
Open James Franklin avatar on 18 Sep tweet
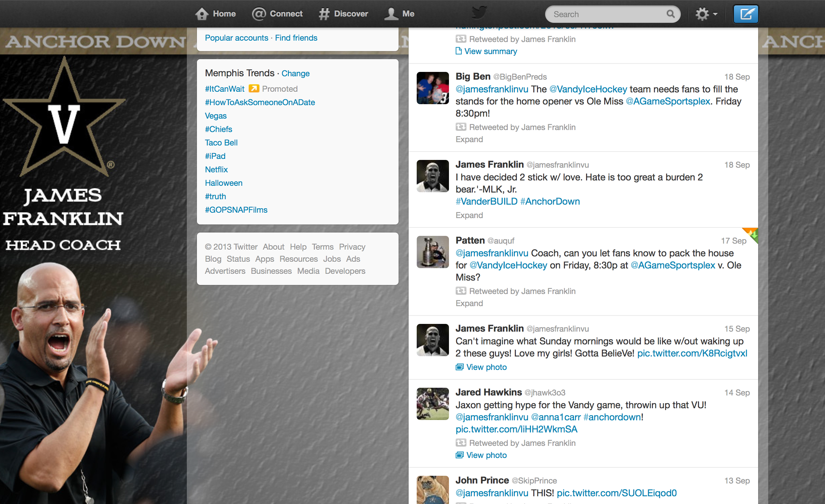[433, 176]
